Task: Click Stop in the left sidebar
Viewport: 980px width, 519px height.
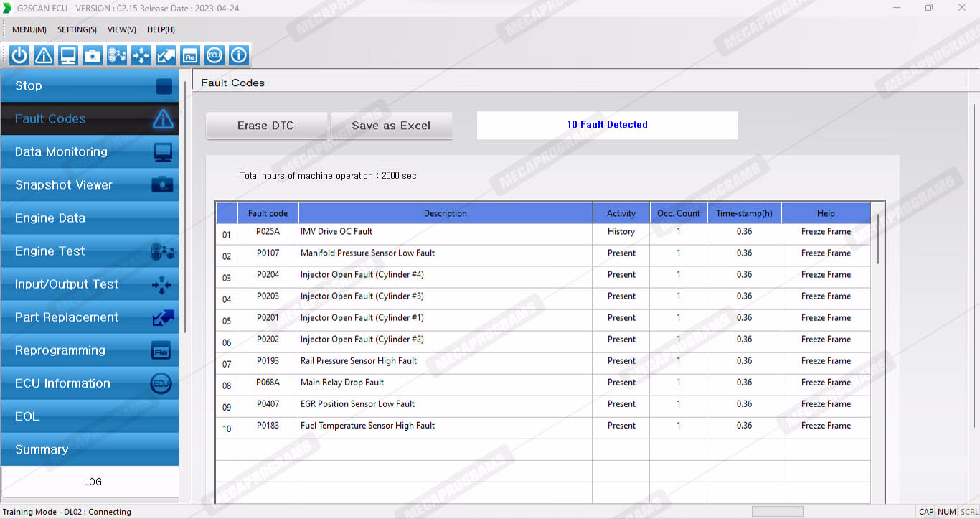Action: 90,86
